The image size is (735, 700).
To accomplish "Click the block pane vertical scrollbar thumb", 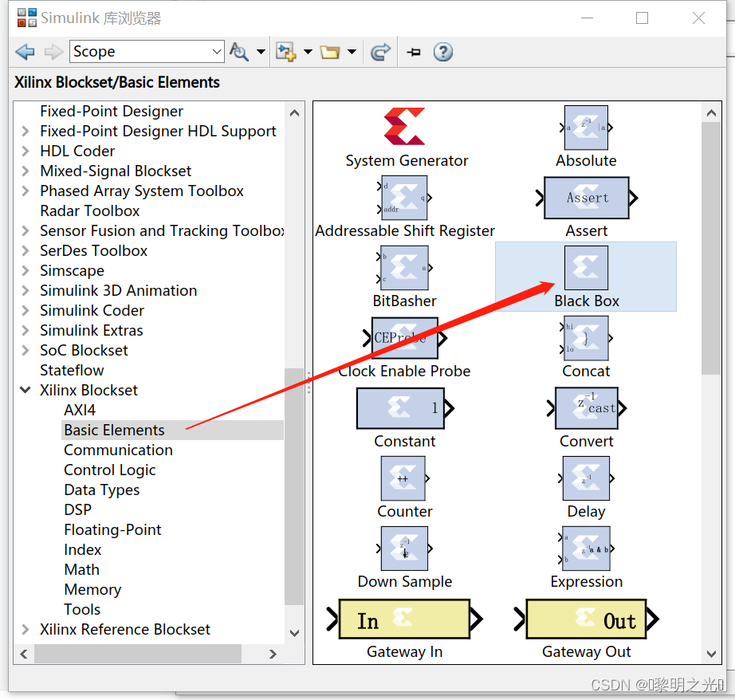I will click(711, 249).
